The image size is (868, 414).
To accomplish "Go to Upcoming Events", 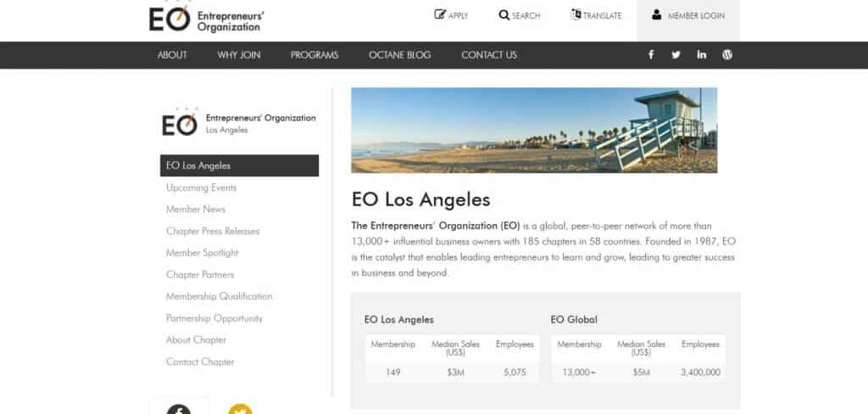I will point(201,187).
